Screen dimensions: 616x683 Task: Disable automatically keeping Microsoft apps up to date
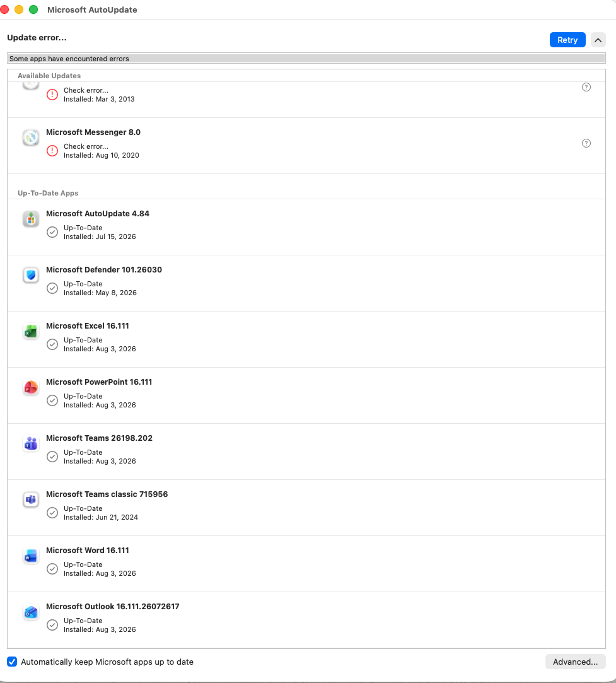click(x=12, y=662)
